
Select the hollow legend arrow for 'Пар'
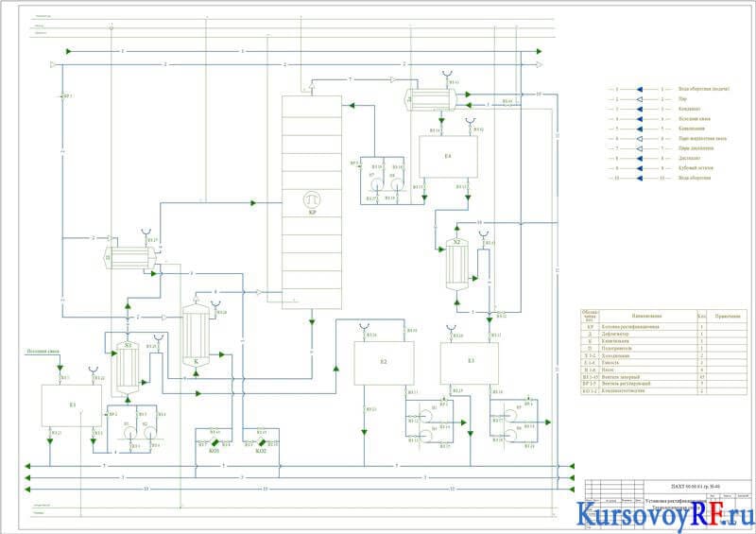point(640,99)
